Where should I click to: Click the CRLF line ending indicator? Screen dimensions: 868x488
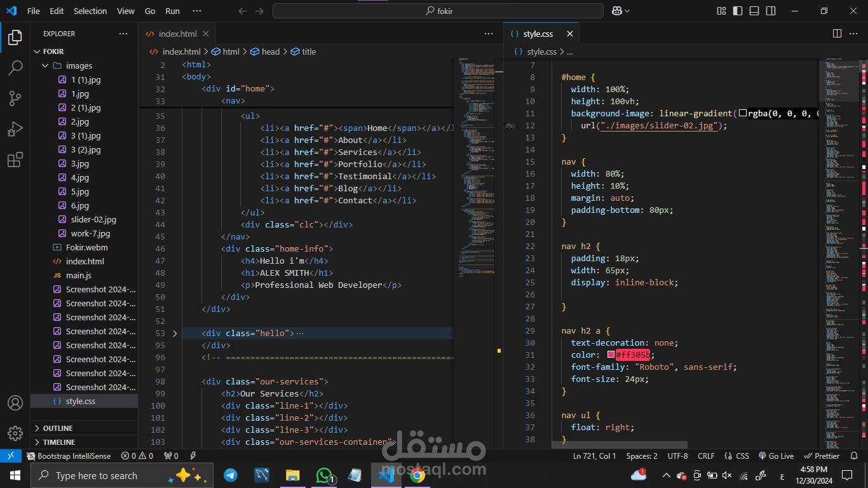coord(705,456)
